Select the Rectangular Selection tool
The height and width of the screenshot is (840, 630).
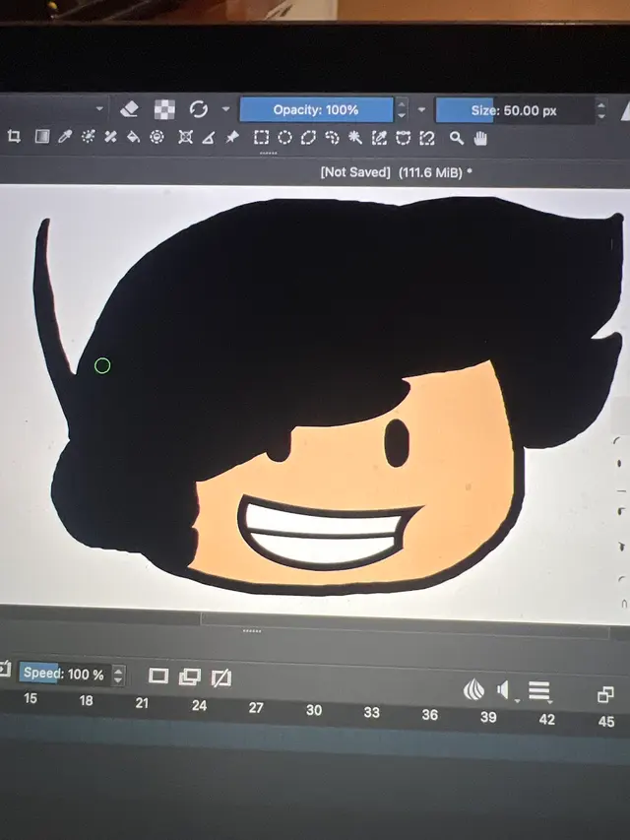[261, 138]
